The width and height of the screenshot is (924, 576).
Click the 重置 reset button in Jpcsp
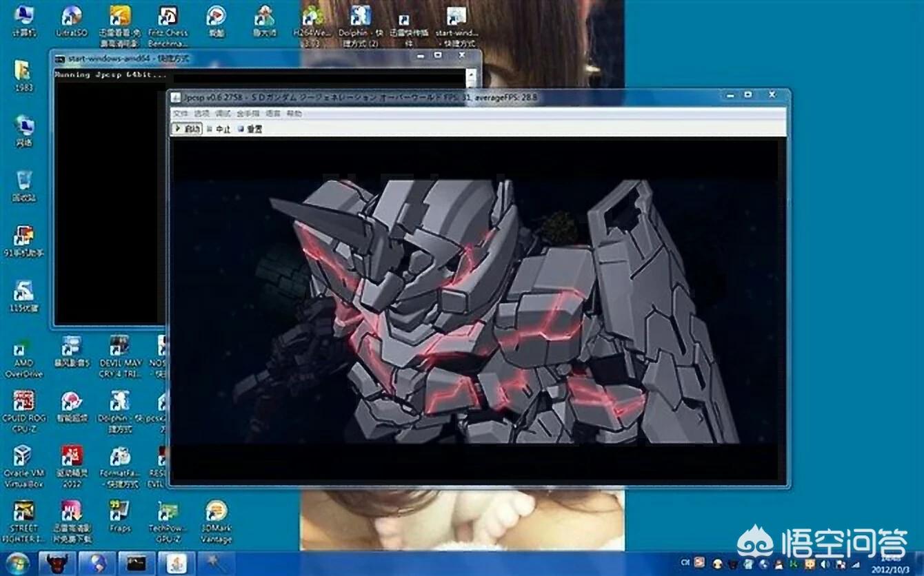tap(250, 129)
